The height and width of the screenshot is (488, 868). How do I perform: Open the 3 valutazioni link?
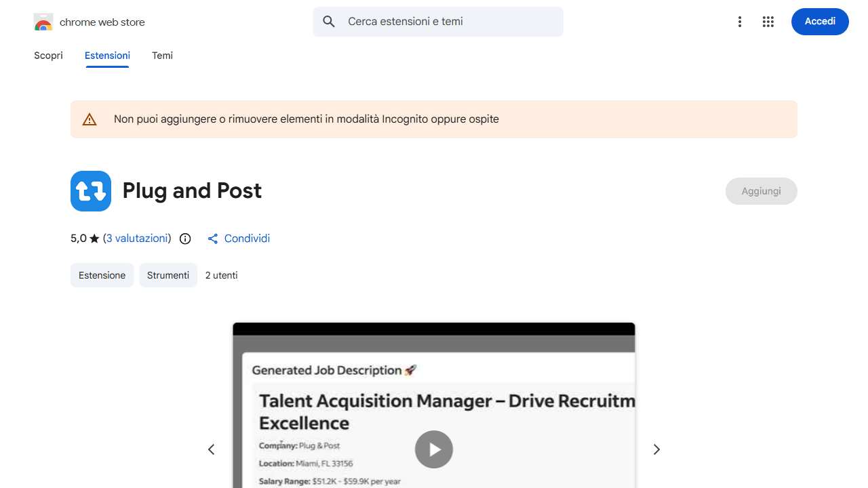tap(137, 239)
